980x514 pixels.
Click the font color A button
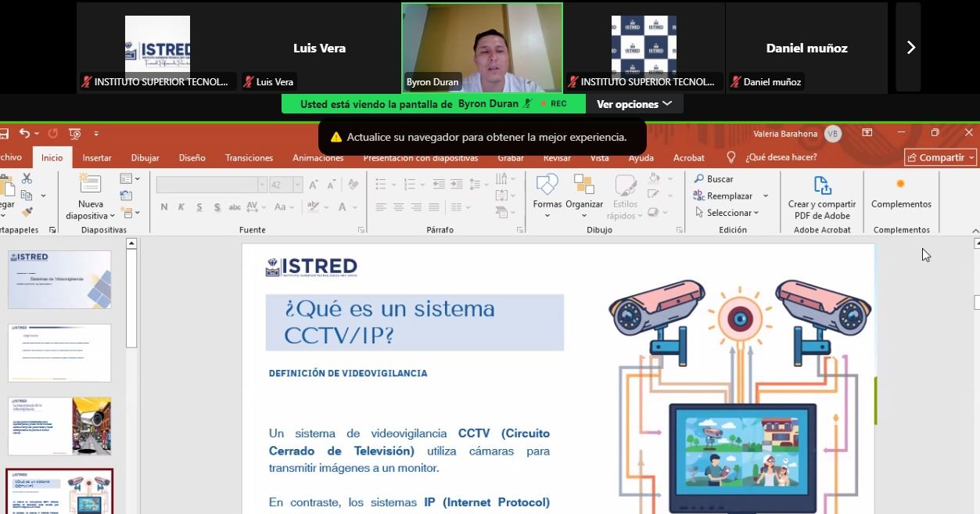pyautogui.click(x=343, y=207)
